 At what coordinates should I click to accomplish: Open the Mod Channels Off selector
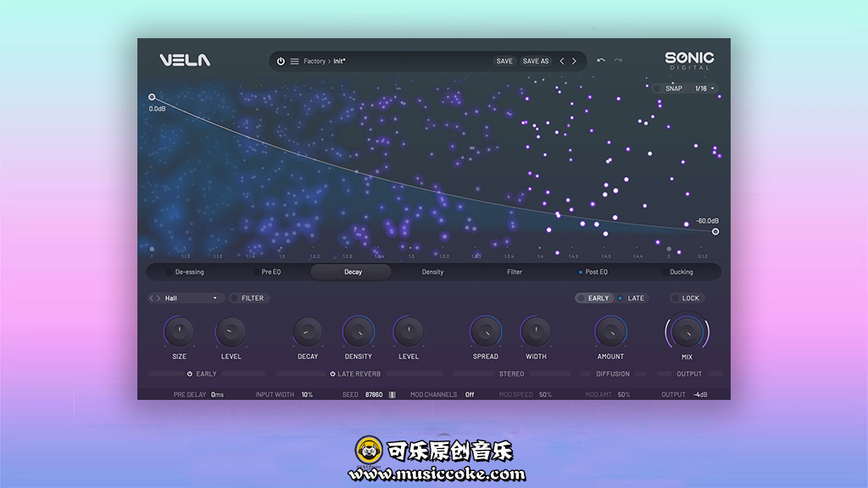469,395
